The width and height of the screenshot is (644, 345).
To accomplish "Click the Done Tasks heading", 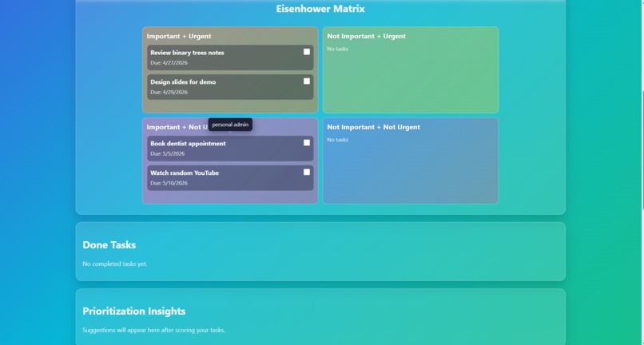I will [x=109, y=245].
